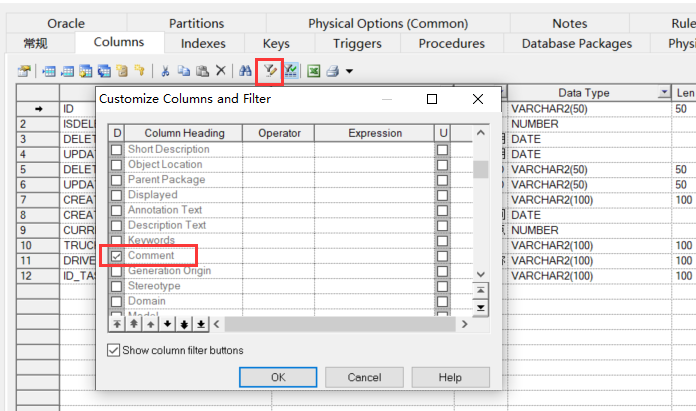Click the horizontal scroll right arrow
Screen dimensions: 696x411
(x=464, y=324)
